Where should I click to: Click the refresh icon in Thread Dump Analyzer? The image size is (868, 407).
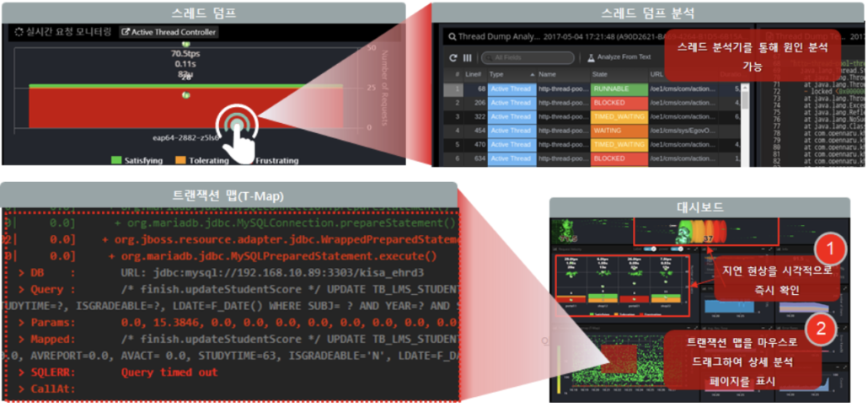point(453,57)
